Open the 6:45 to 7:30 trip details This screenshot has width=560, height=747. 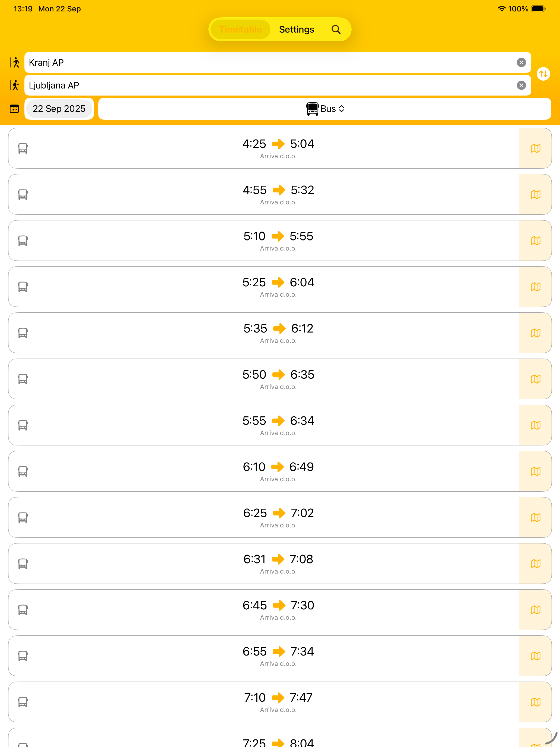(x=278, y=610)
